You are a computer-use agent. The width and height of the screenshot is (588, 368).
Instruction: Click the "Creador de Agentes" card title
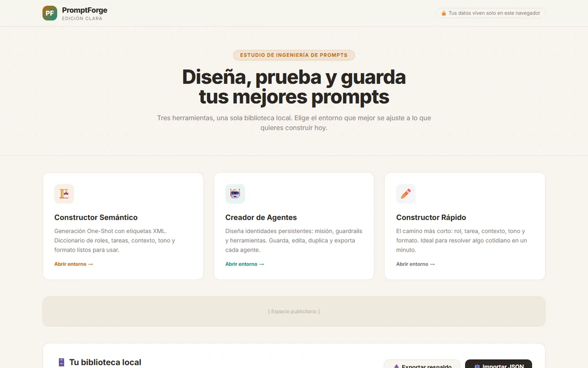click(x=261, y=217)
